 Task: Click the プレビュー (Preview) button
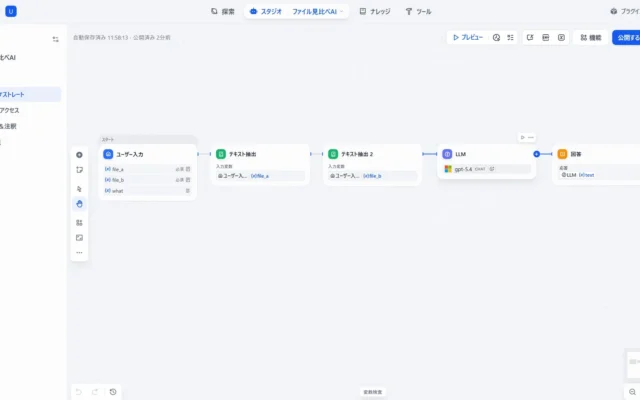point(468,38)
